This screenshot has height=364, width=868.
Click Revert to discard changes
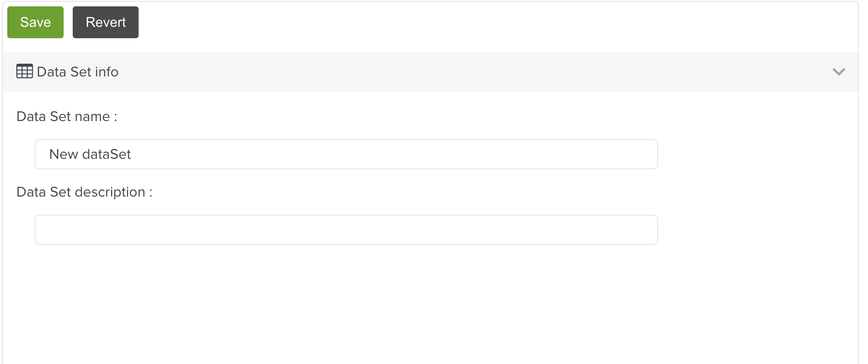(x=105, y=22)
